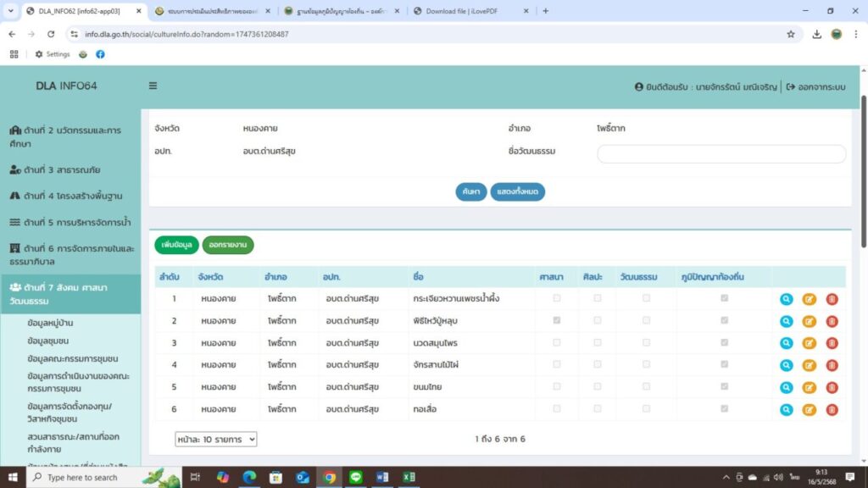The width and height of the screenshot is (868, 488).
Task: Click the ออกจากระบบ logout link
Action: click(x=815, y=86)
